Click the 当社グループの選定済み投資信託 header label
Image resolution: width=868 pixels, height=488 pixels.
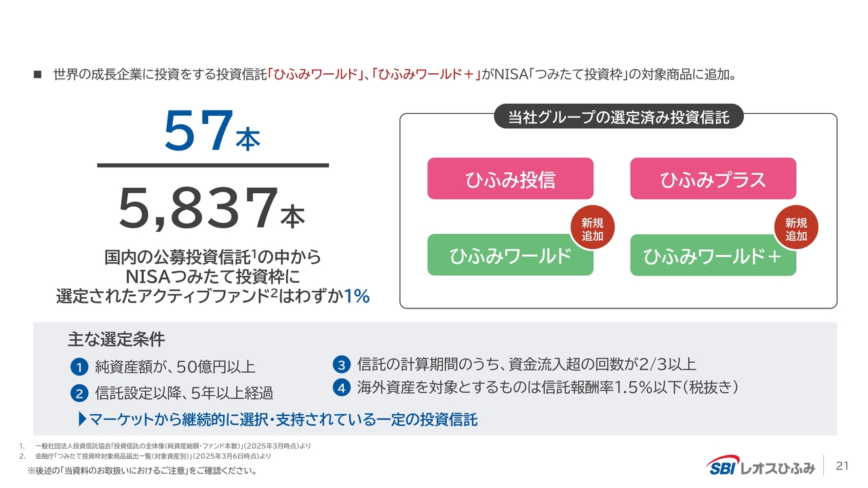click(618, 117)
